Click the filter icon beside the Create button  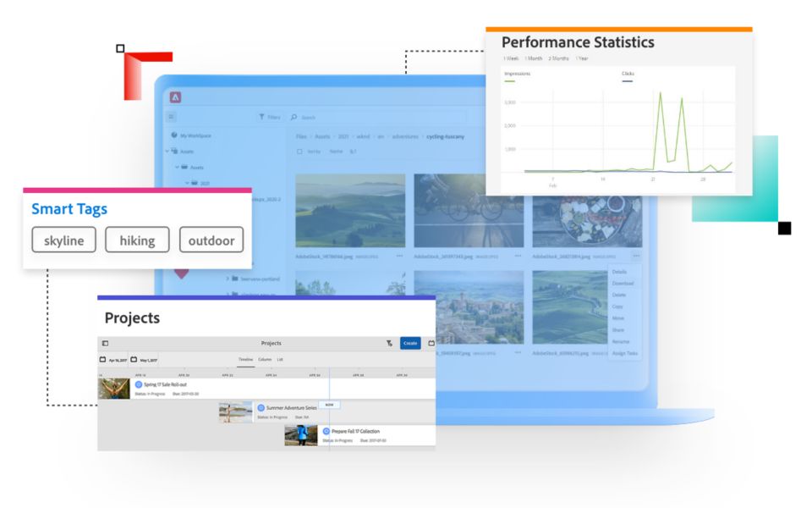389,343
